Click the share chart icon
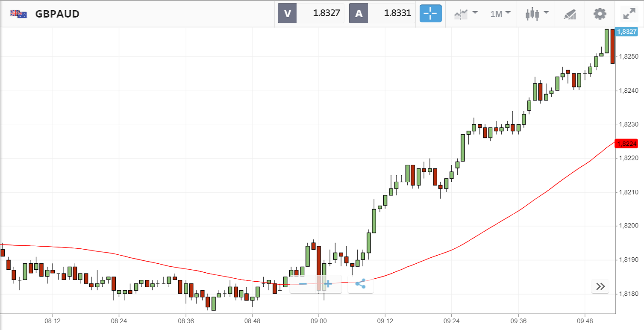 361,284
